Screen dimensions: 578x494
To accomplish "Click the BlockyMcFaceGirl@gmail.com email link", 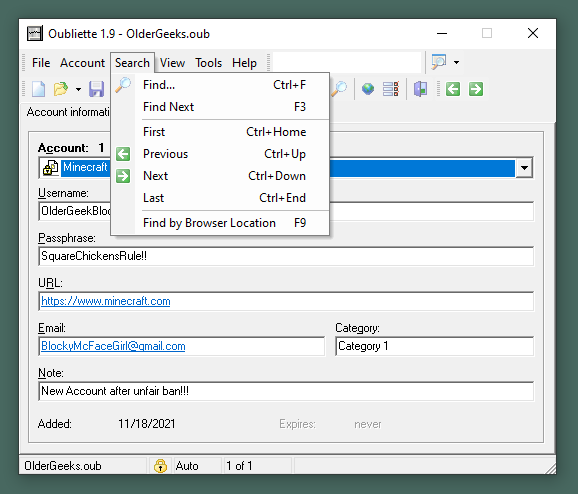I will pyautogui.click(x=113, y=346).
